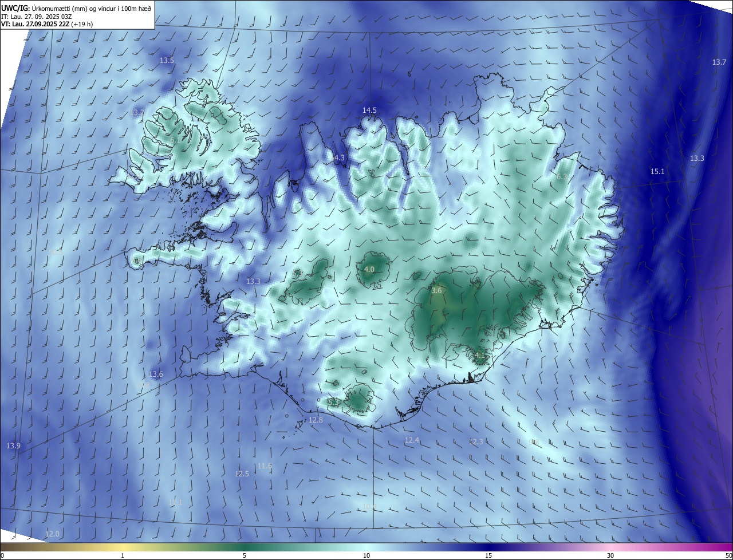Click the 15 tick on the color scale

pyautogui.click(x=488, y=555)
